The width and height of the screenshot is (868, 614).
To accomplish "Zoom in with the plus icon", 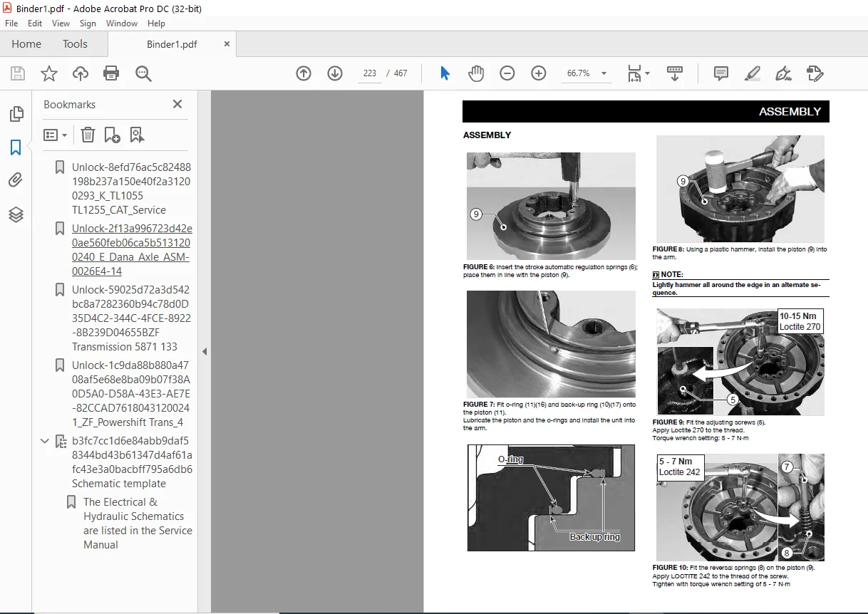I will coord(539,73).
